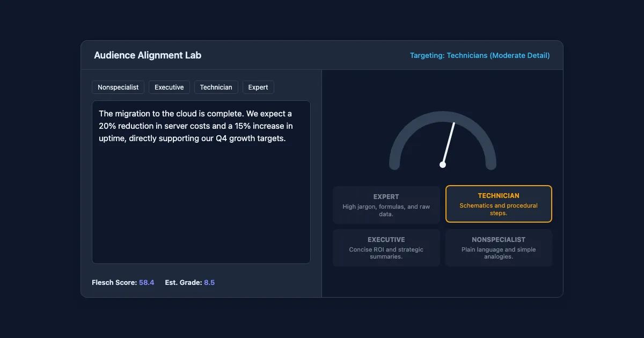The width and height of the screenshot is (644, 338).
Task: Click the Flesch Score value 58.4
Action: (x=147, y=282)
